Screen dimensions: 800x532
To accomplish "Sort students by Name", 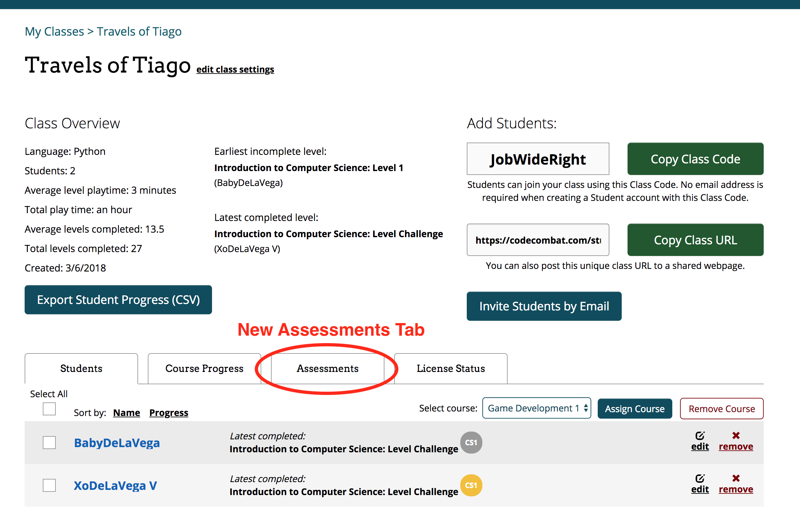I will pos(126,412).
